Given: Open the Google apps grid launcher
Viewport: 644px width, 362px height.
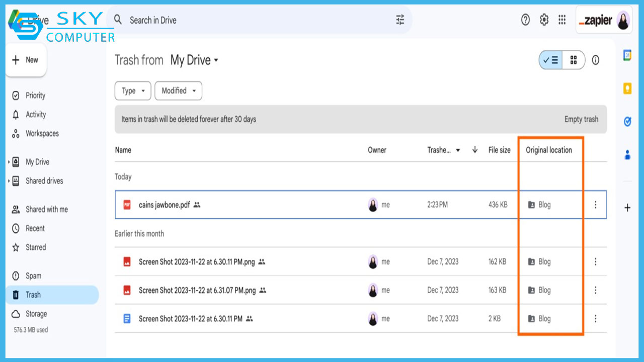Looking at the screenshot, I should (562, 20).
